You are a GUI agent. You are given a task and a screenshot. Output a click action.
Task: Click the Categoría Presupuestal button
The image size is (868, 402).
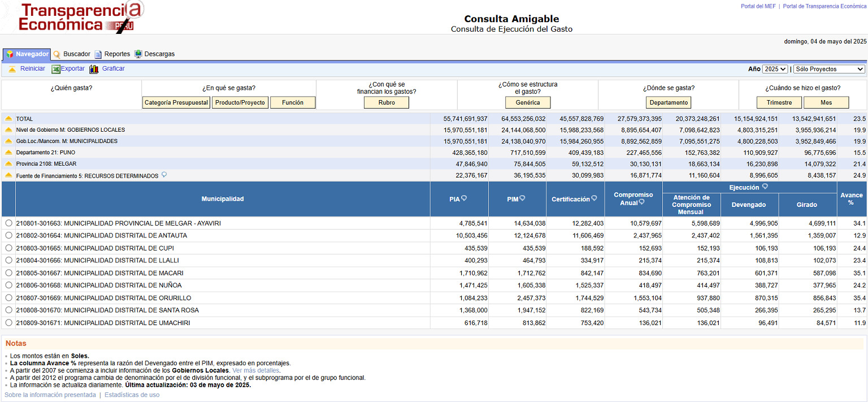(176, 103)
